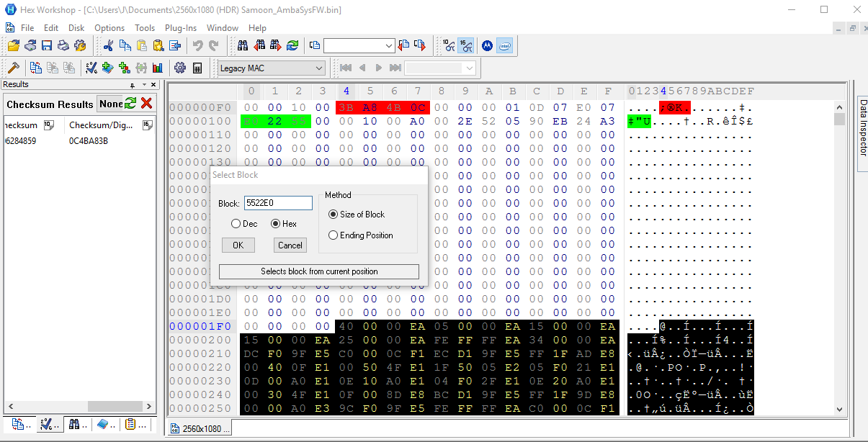Click the Block value input field

[x=278, y=203]
